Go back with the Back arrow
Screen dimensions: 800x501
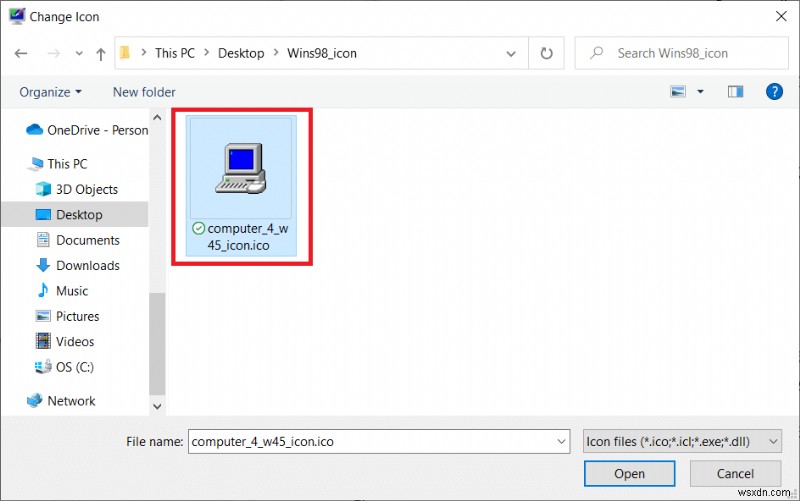pyautogui.click(x=21, y=53)
